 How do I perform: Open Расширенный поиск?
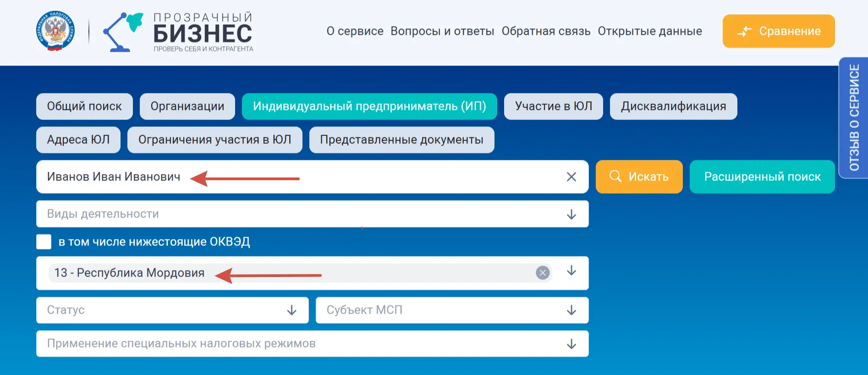pos(762,177)
